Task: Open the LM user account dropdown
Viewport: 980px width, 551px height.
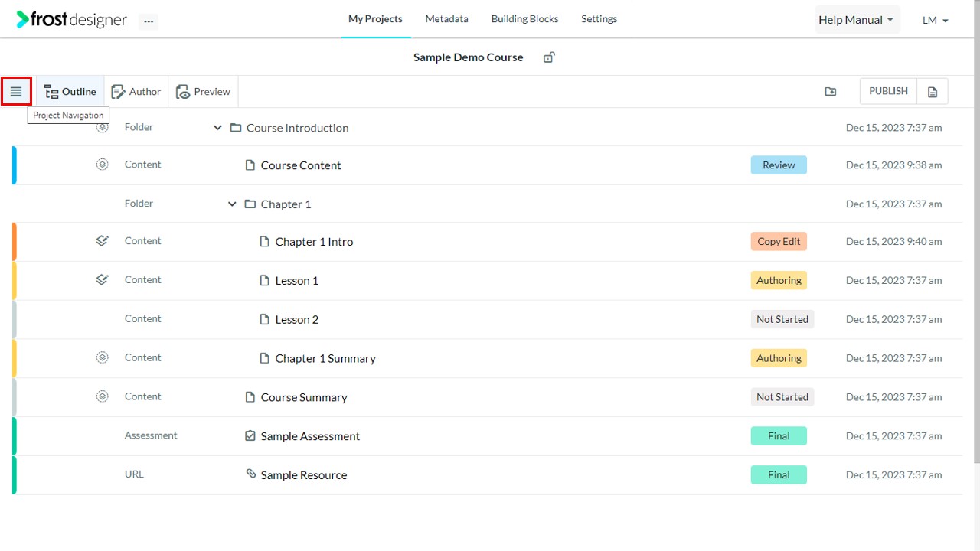Action: [936, 21]
